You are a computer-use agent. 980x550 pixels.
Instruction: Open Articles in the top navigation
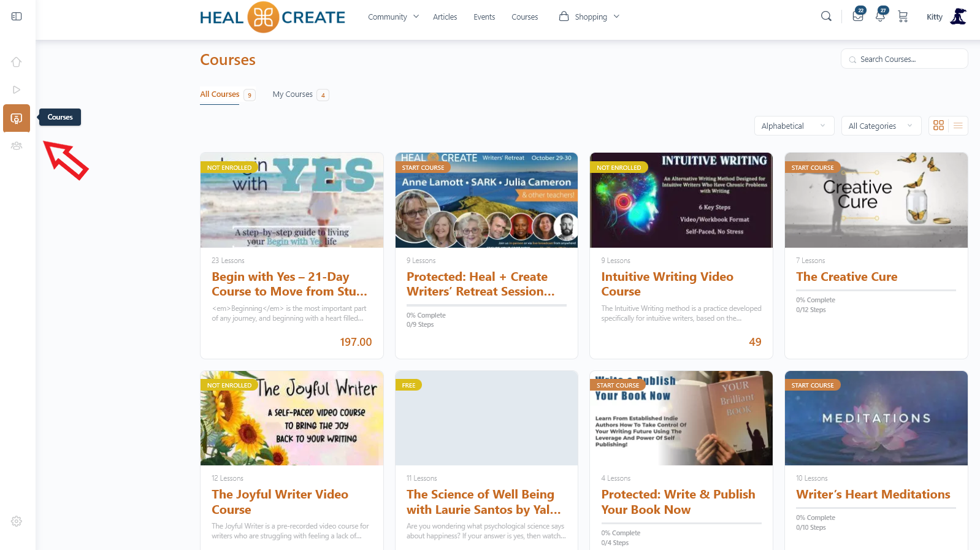pyautogui.click(x=445, y=17)
